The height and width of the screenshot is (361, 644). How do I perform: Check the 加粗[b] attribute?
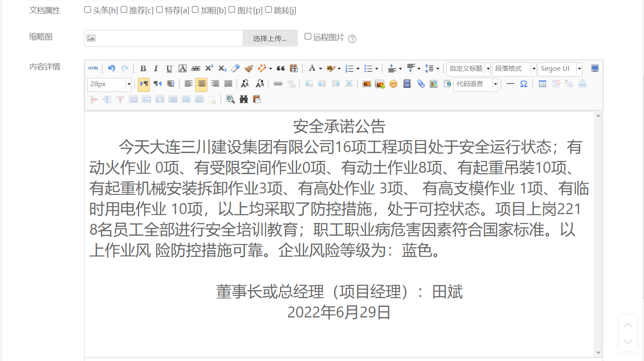(195, 10)
